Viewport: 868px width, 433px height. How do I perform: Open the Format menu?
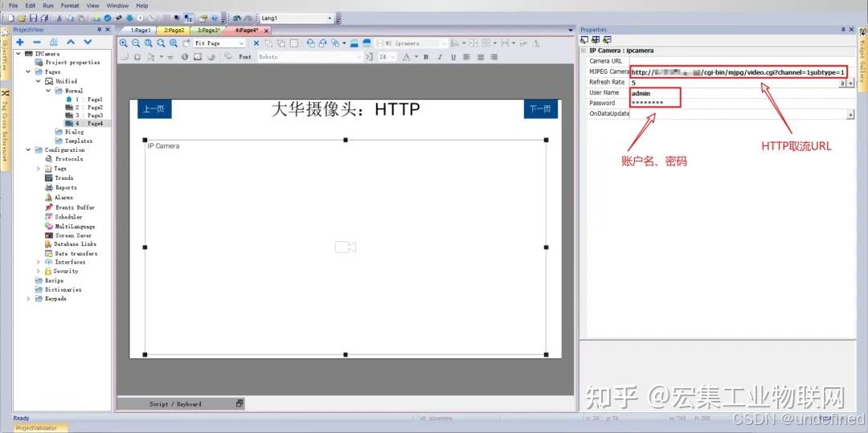point(70,6)
